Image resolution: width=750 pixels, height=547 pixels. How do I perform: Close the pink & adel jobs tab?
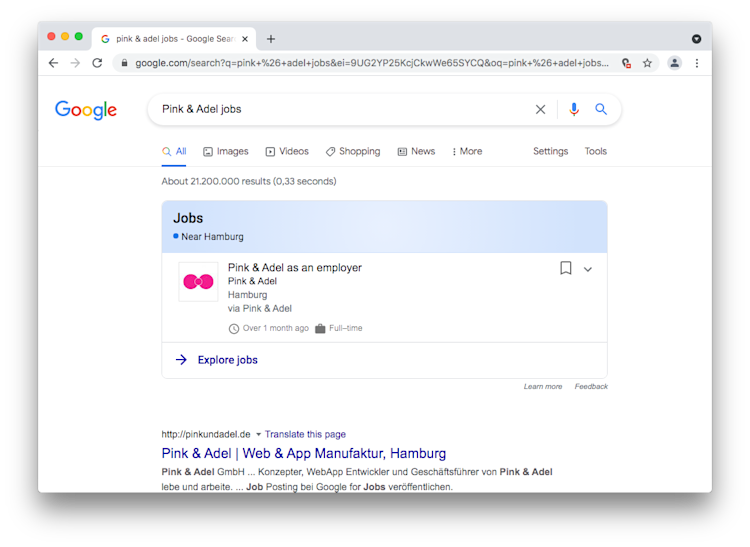pyautogui.click(x=245, y=39)
